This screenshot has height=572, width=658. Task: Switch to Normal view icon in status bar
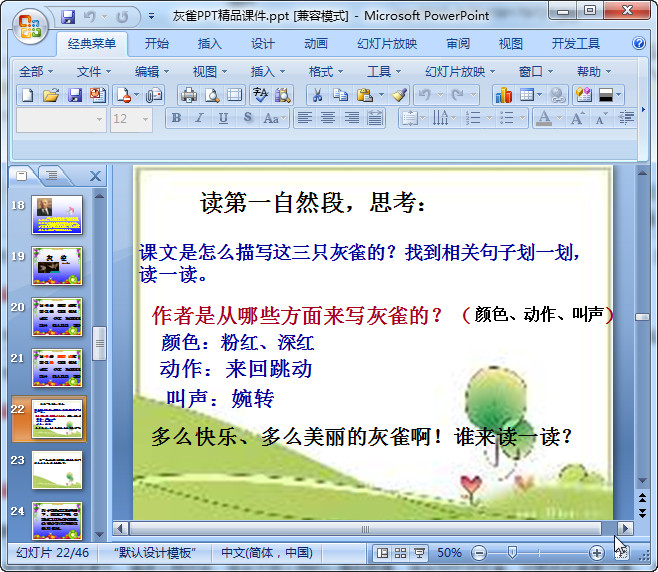(x=382, y=553)
